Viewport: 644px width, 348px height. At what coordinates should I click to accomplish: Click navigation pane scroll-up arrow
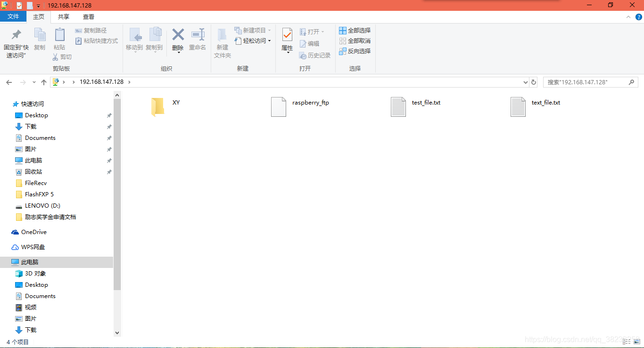(117, 95)
